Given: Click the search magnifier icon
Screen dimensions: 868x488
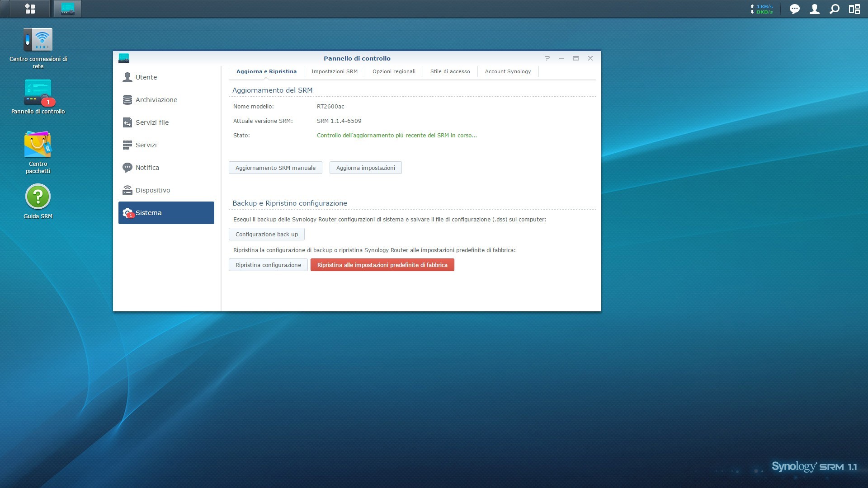Looking at the screenshot, I should tap(834, 9).
